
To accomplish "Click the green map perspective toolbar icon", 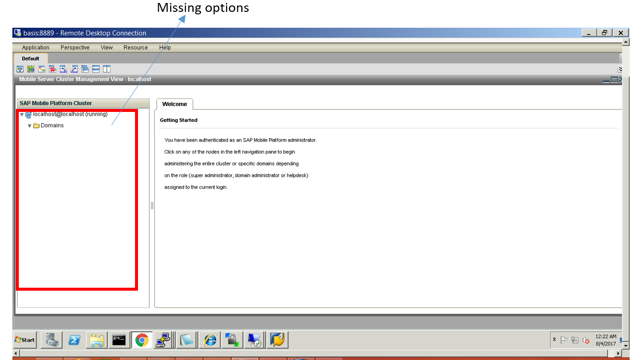I will tap(31, 69).
